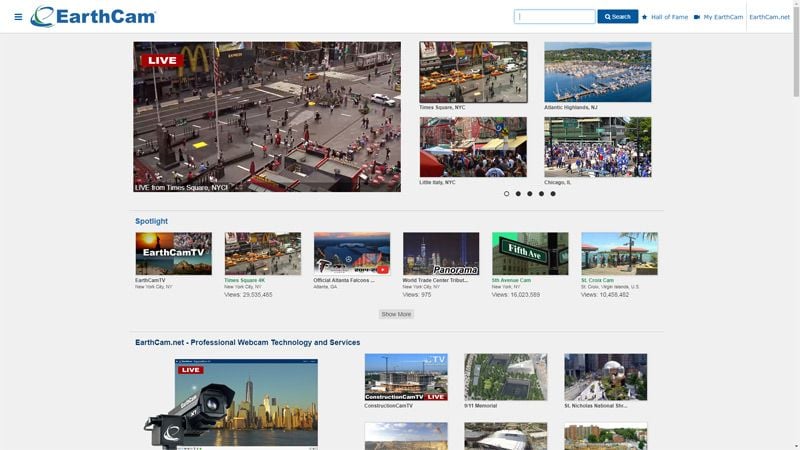The height and width of the screenshot is (450, 800).
Task: Open the Atlantic Highlands, NJ thumbnail
Action: click(597, 72)
